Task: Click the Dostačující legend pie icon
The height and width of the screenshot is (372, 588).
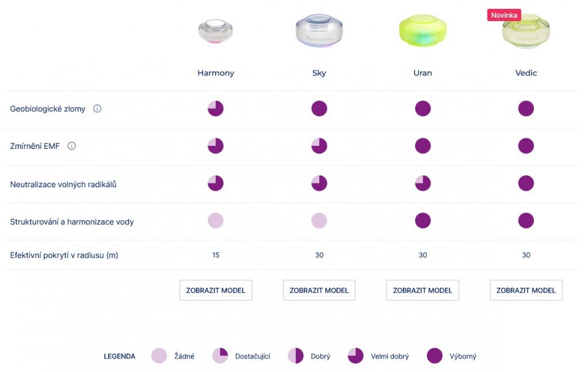Action: click(220, 356)
